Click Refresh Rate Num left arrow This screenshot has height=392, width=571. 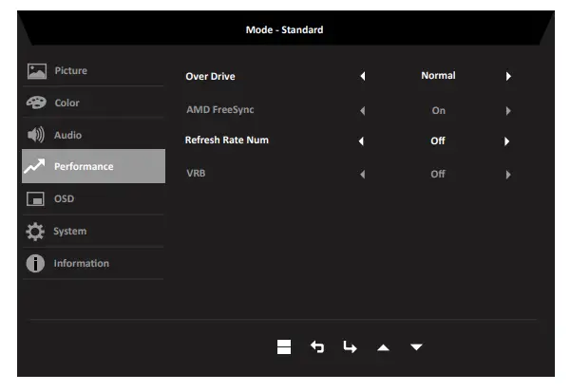coord(361,141)
